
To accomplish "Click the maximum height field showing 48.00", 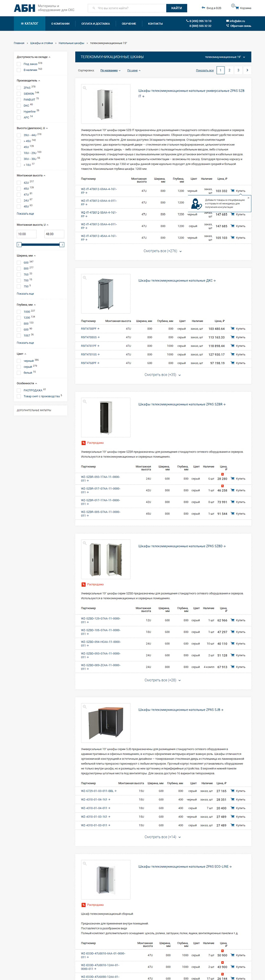I will [x=54, y=234].
